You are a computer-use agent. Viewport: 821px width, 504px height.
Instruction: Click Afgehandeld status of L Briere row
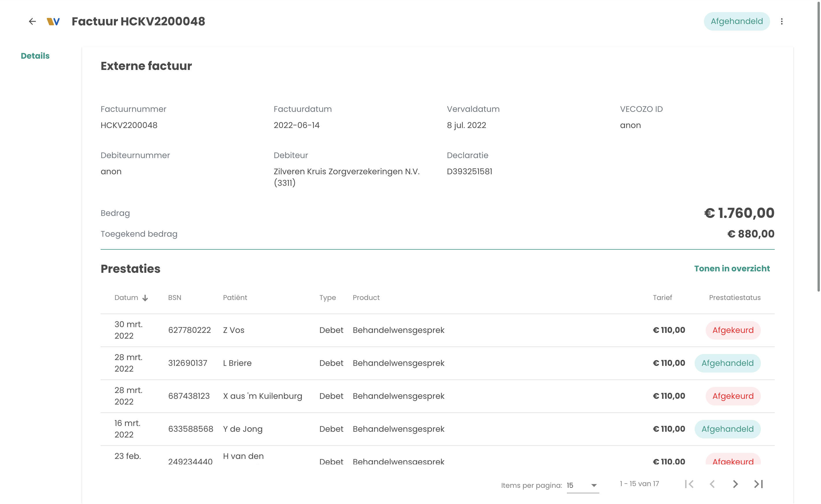pos(727,363)
